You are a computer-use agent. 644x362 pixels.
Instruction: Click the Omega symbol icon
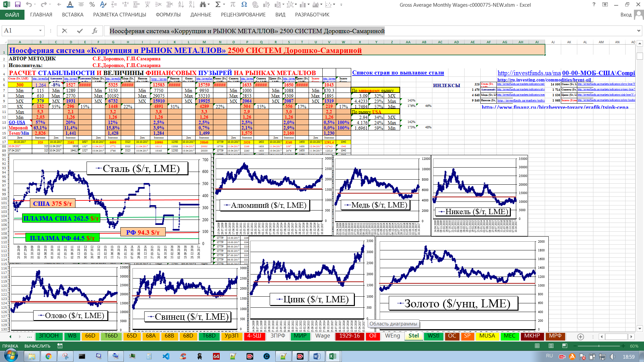pyautogui.click(x=244, y=5)
